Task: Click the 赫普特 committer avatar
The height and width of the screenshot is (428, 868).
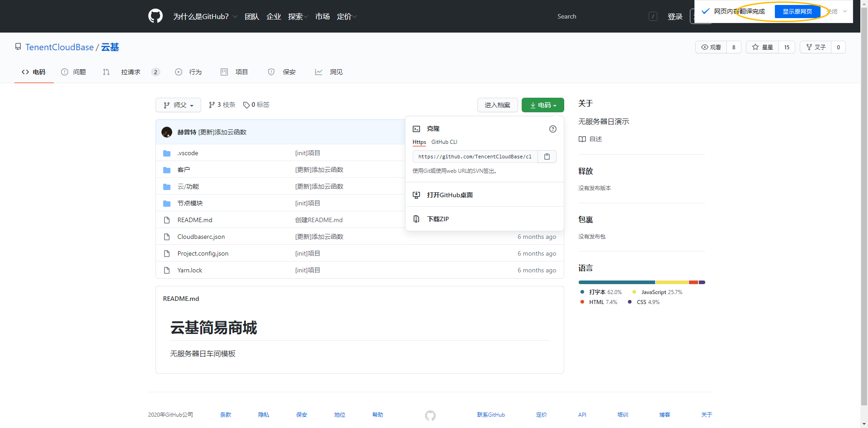Action: [167, 132]
